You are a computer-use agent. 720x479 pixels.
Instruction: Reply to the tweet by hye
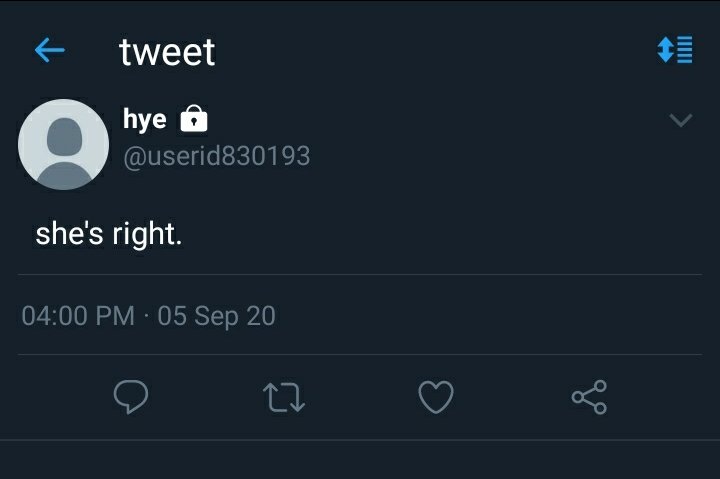131,397
